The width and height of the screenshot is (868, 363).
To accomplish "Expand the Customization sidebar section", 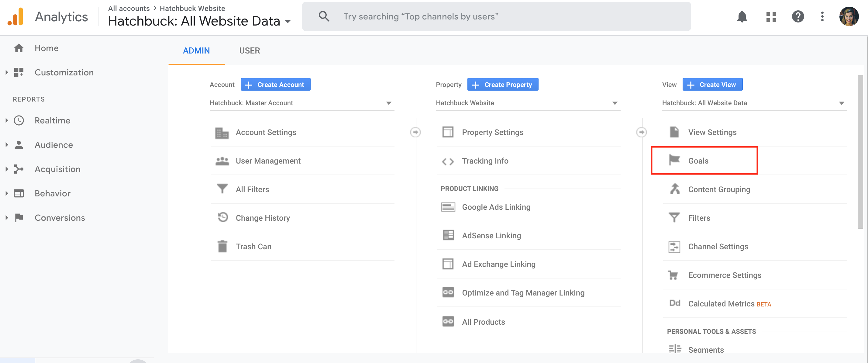I will (6, 72).
